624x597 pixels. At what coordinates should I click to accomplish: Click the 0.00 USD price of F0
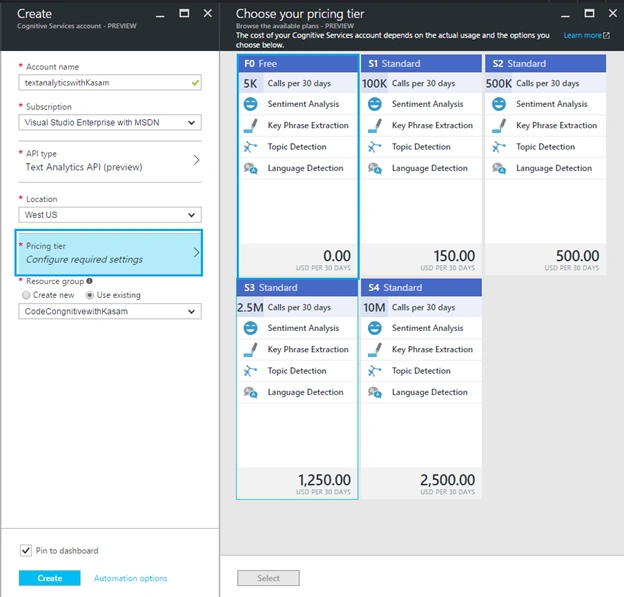pos(337,256)
